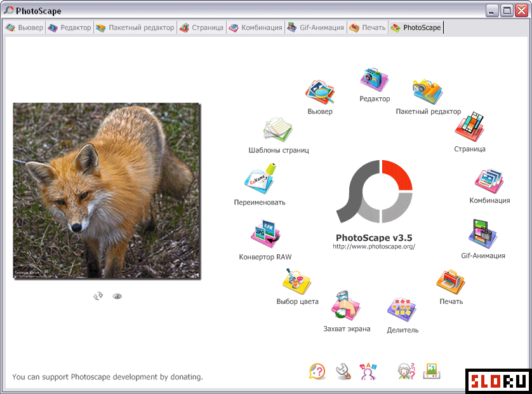Click the grandpa face question icon
Viewport: 532px width, 394px height.
tap(406, 371)
